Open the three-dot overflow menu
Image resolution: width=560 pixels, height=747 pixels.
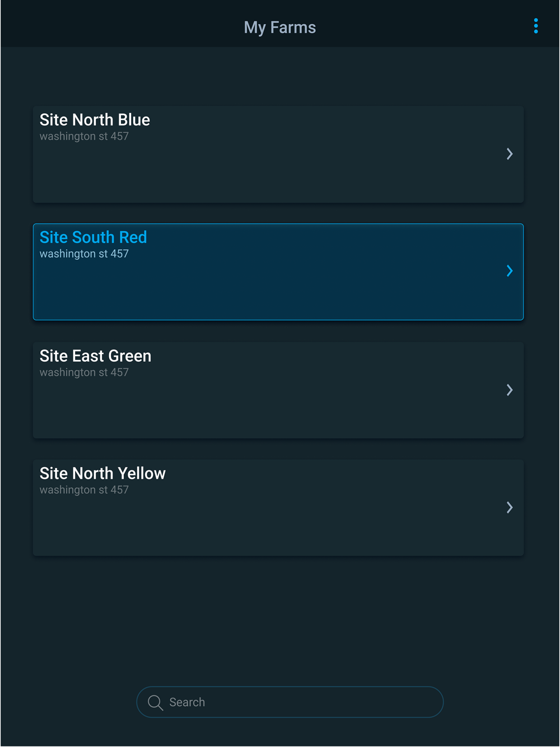click(x=536, y=26)
